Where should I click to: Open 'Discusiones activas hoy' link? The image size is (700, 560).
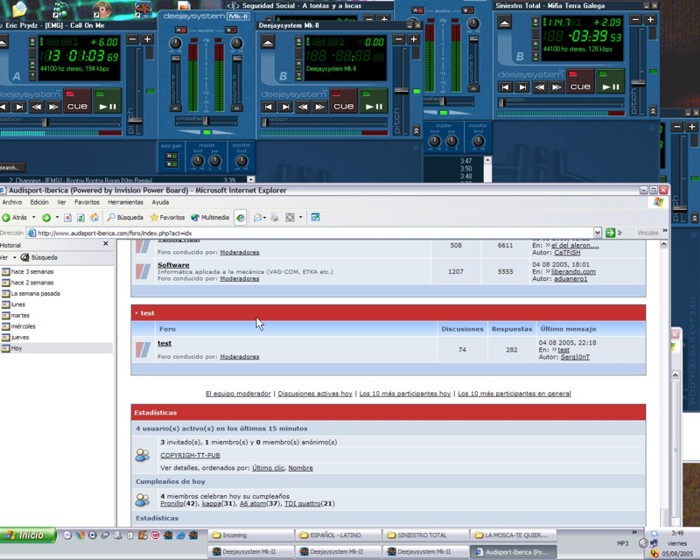(315, 393)
